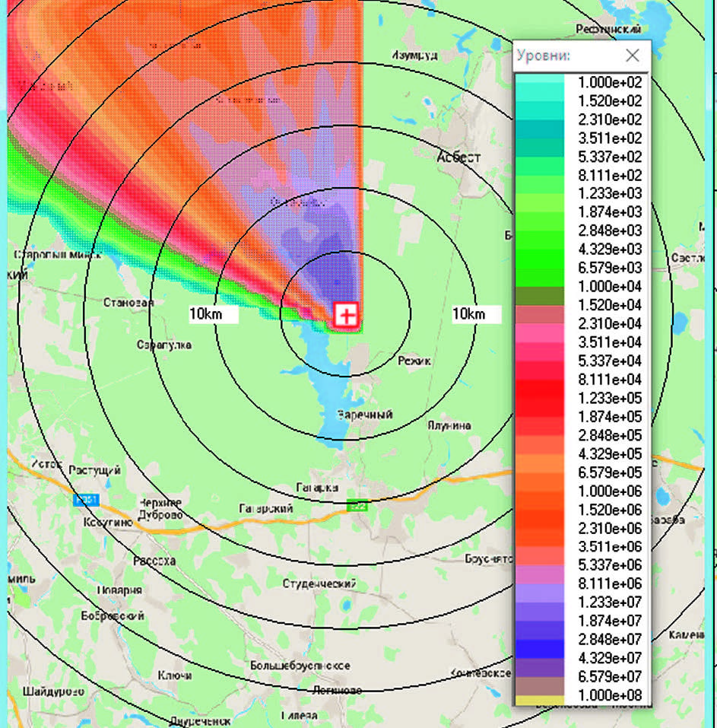
Task: Click the Студенческий map label
Action: (x=319, y=583)
